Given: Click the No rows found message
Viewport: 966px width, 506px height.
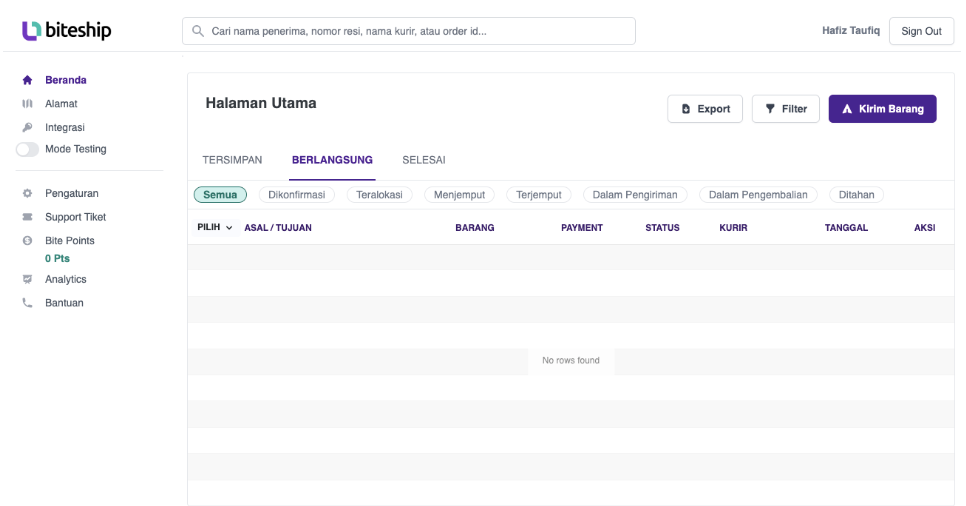Looking at the screenshot, I should (570, 361).
